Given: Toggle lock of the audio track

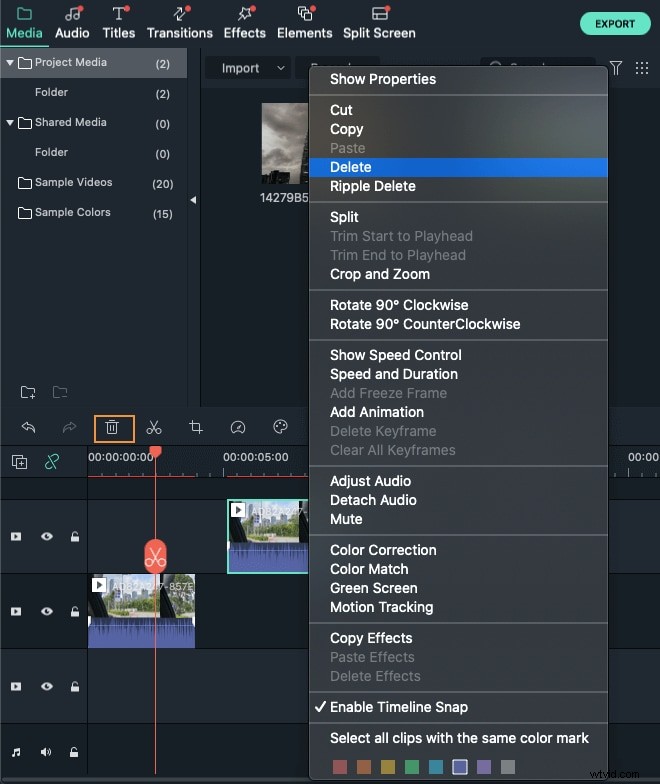Looking at the screenshot, I should pyautogui.click(x=74, y=752).
